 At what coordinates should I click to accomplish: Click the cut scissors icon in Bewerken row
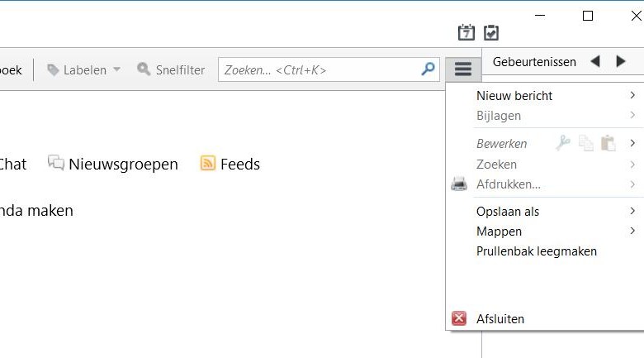[563, 143]
